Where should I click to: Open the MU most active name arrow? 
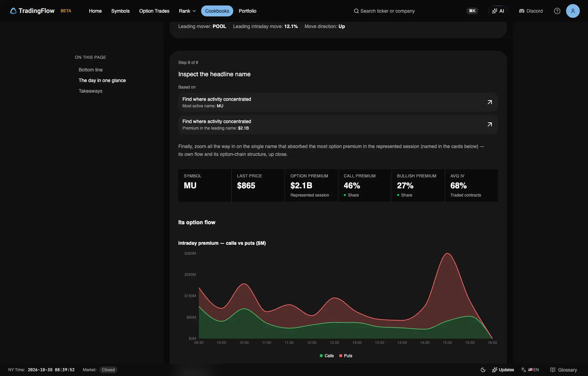490,102
